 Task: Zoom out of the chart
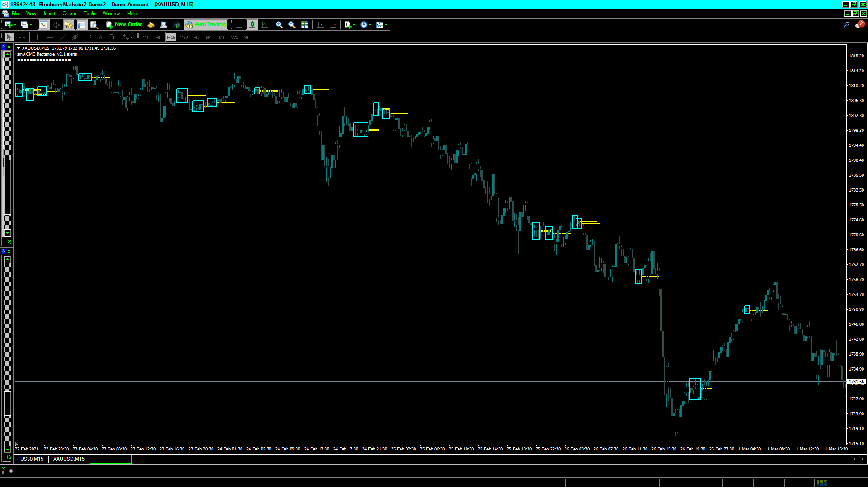click(292, 25)
